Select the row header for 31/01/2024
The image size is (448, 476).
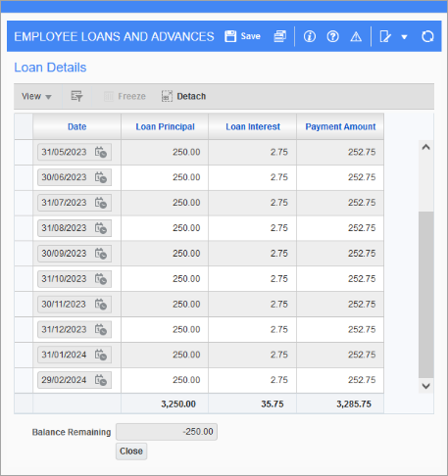[24, 355]
